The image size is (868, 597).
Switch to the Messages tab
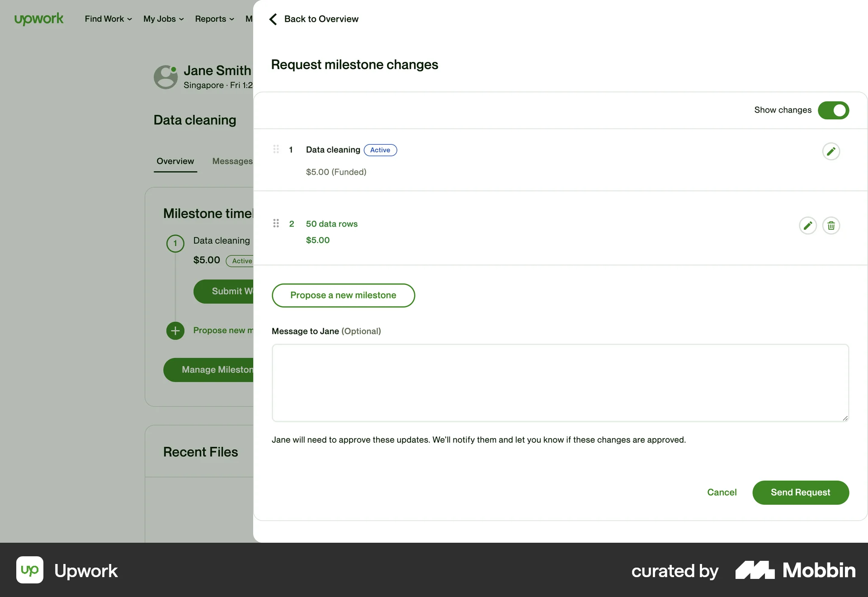tap(232, 161)
